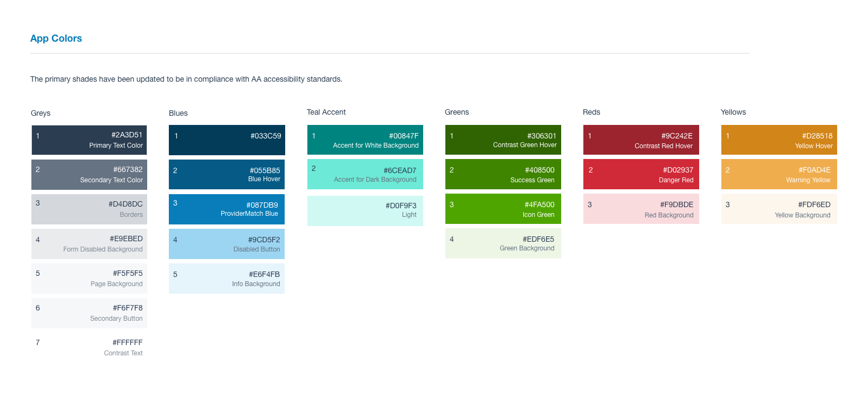Select the #E6F4FB Info Background swatch
This screenshot has height=404, width=868.
[227, 279]
